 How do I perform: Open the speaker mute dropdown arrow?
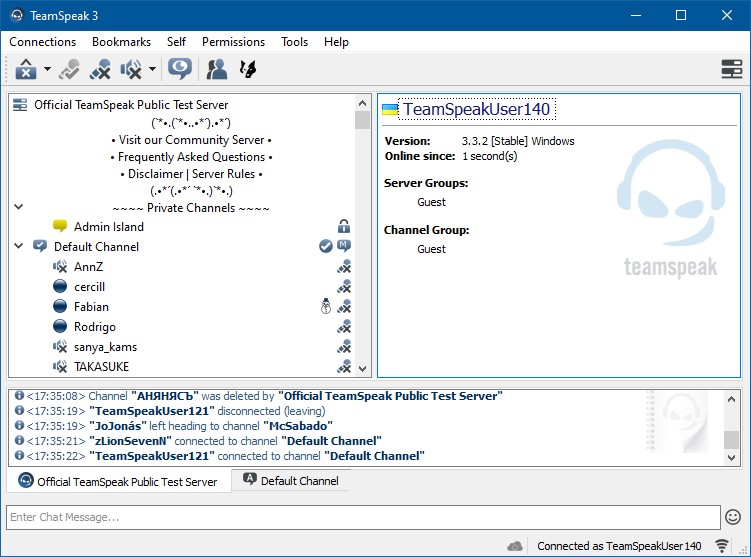click(152, 69)
